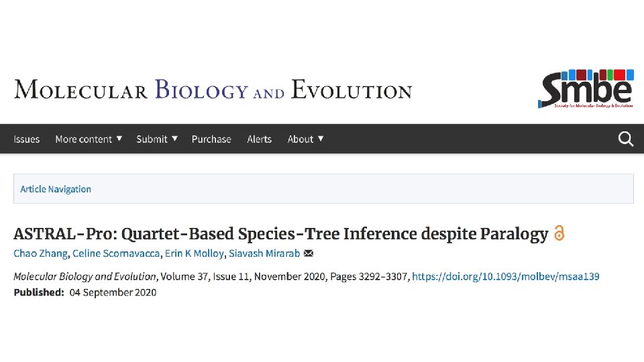This screenshot has width=644, height=362.
Task: Select Purchase in the navigation bar
Action: pyautogui.click(x=211, y=139)
